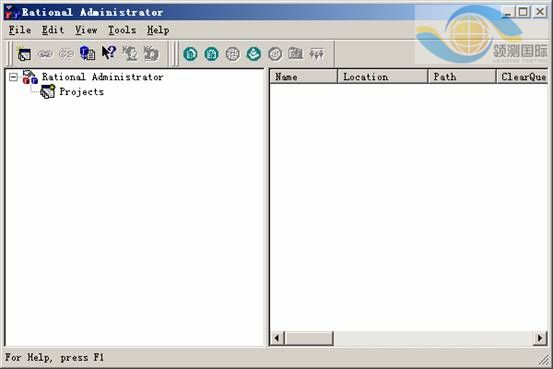
Task: Open the File menu
Action: point(20,30)
